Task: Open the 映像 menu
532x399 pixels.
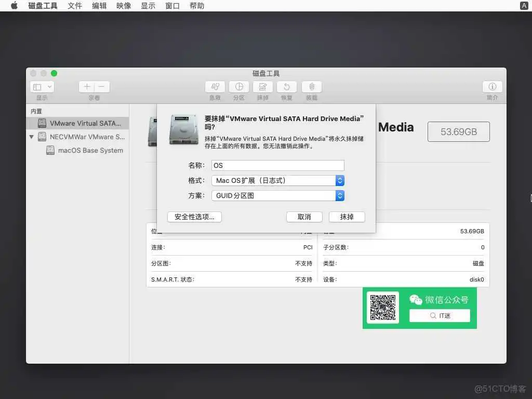Action: pyautogui.click(x=124, y=6)
